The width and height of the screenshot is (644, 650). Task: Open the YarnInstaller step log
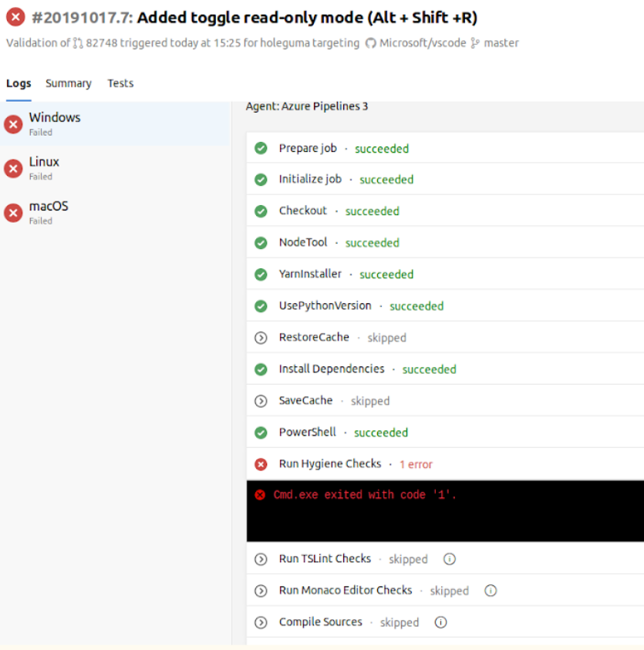(445, 274)
